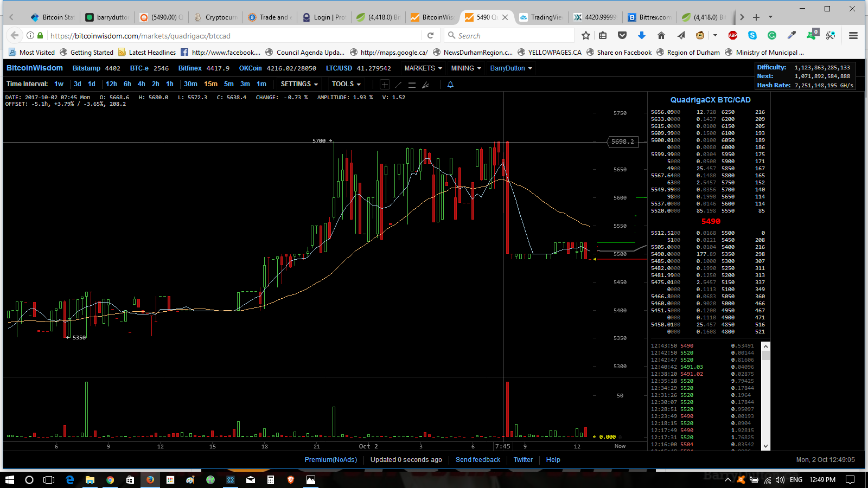
Task: Open the Skype extension icon
Action: (x=752, y=36)
